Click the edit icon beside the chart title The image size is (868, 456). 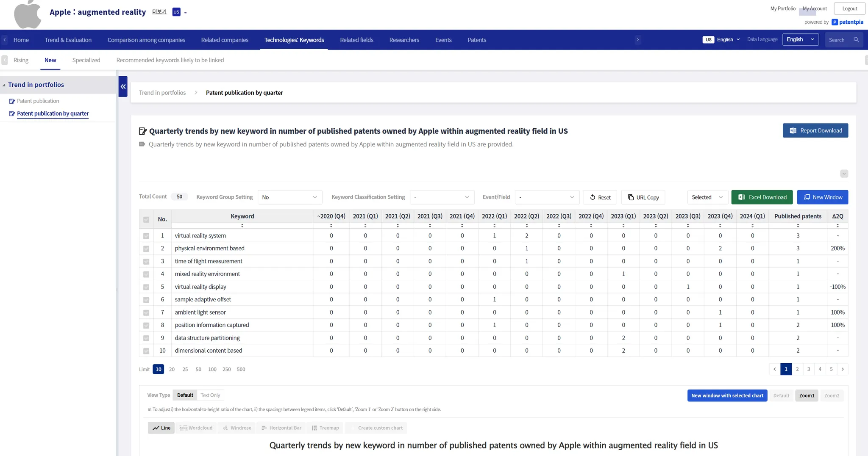pos(143,131)
